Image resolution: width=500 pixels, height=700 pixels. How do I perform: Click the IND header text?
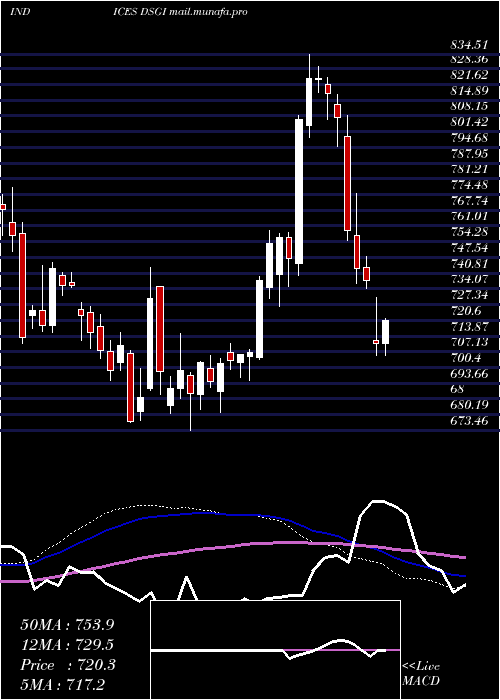click(x=20, y=12)
